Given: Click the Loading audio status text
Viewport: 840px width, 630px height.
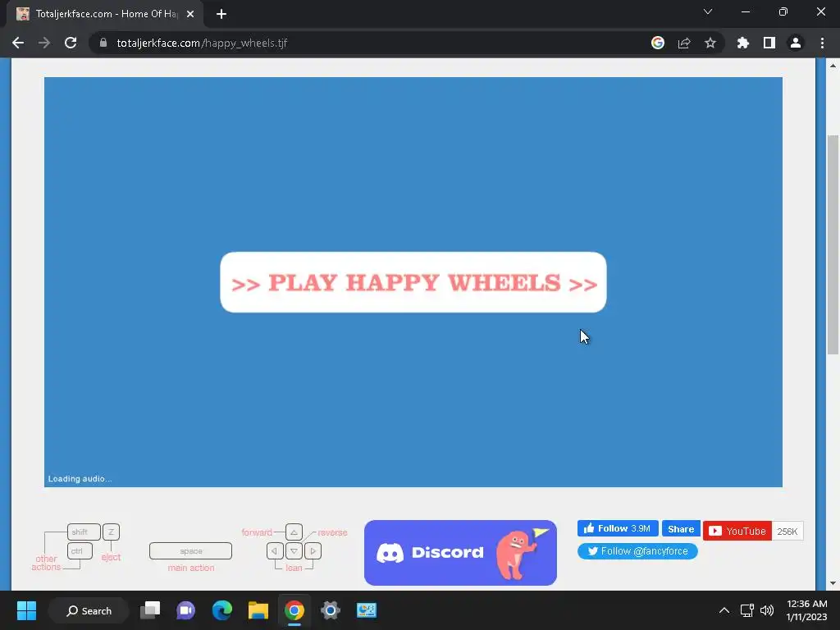Looking at the screenshot, I should coord(80,478).
